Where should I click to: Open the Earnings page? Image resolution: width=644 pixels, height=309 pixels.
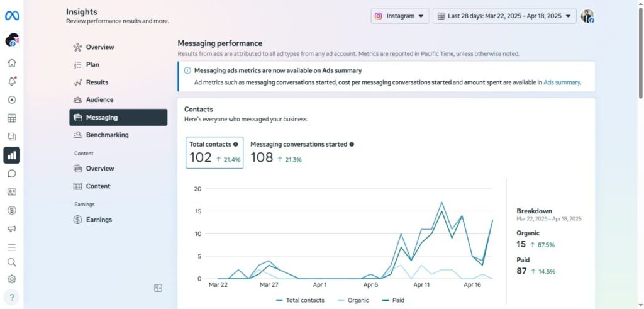tap(99, 220)
